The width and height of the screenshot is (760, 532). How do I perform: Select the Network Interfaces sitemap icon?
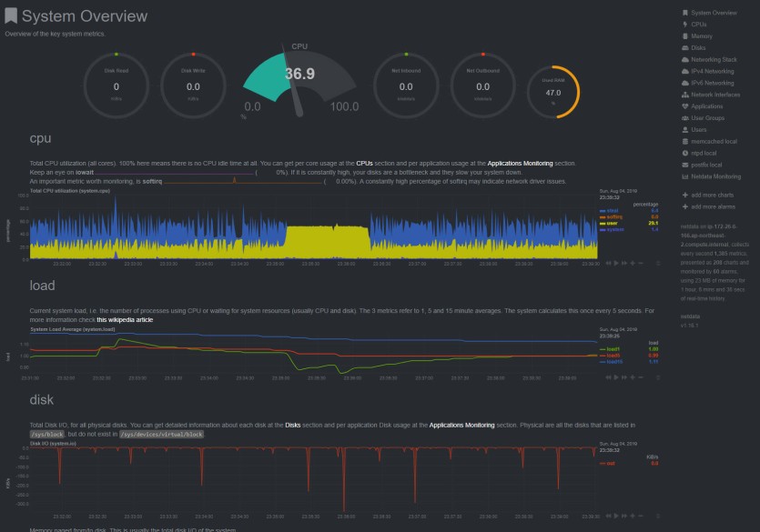coord(684,95)
